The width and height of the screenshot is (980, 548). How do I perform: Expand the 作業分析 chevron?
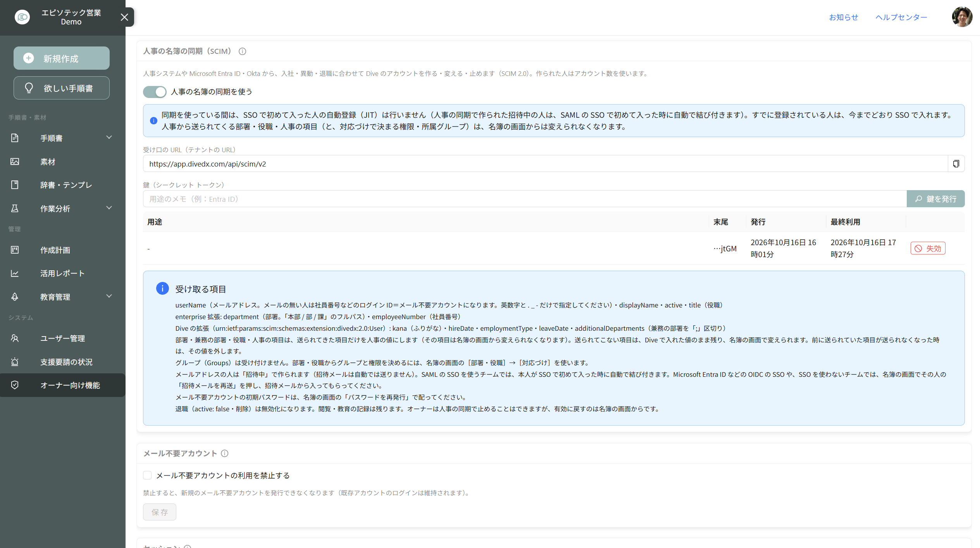tap(109, 208)
